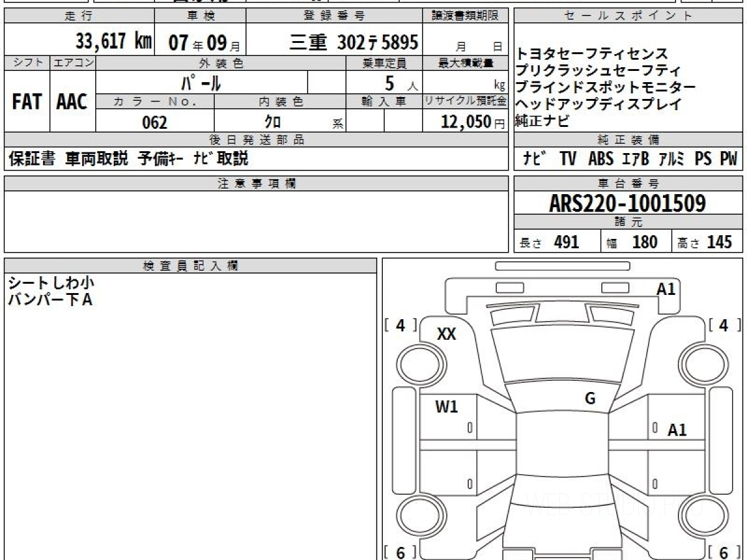Image resolution: width=747 pixels, height=560 pixels.
Task: Click PW in the 純正装備 row
Action: click(x=729, y=159)
